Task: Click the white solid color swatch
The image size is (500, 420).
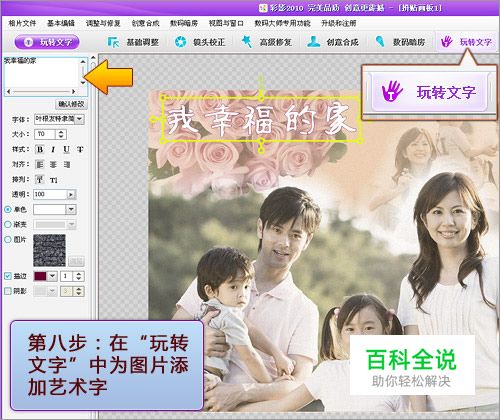Action: 49,209
